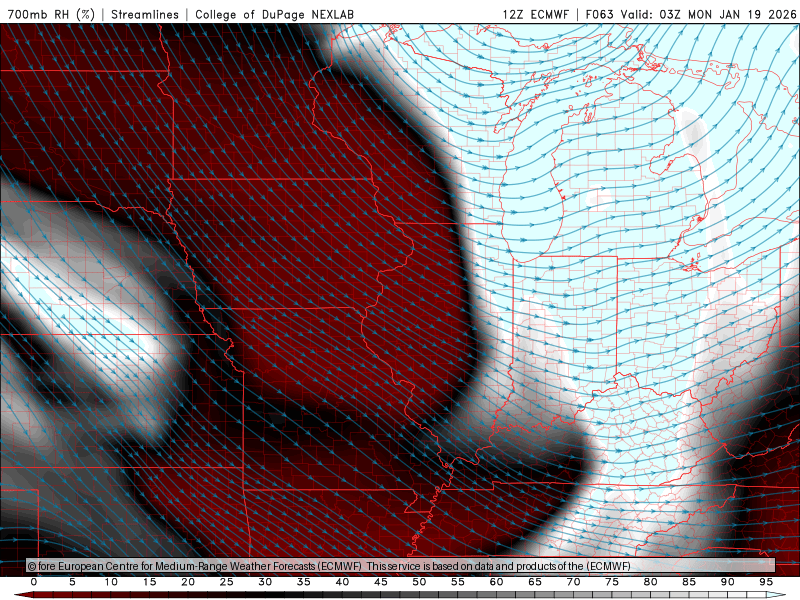This screenshot has width=800, height=600.
Task: Select the '15' label on the RH scale
Action: pos(149,582)
